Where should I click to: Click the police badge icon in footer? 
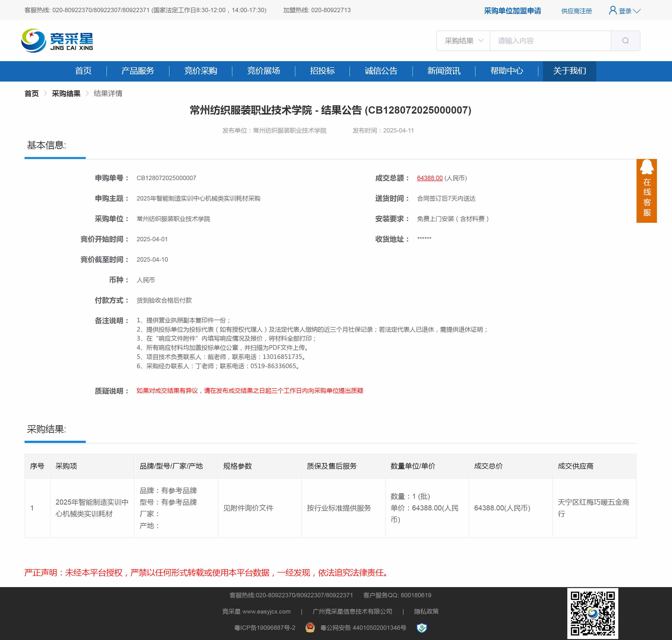tap(310, 627)
